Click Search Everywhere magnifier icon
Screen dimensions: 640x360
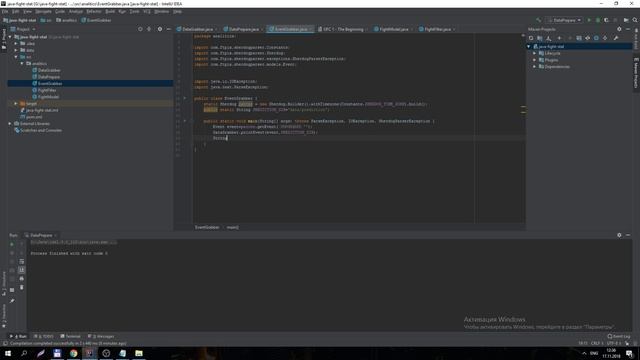point(635,20)
